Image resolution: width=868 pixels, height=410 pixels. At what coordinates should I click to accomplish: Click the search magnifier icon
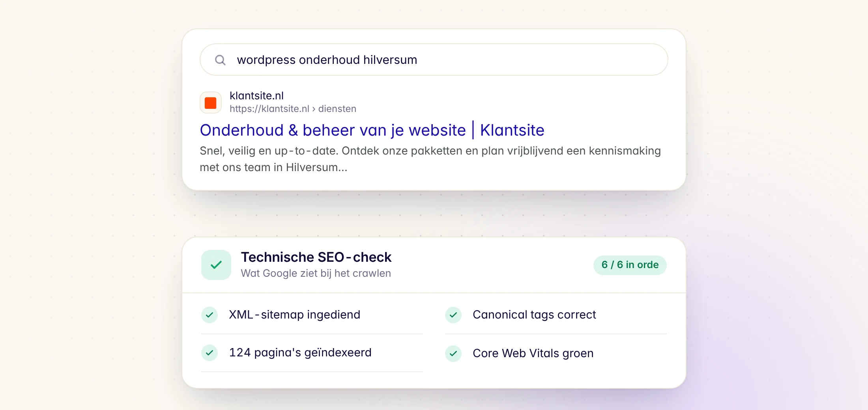[220, 60]
